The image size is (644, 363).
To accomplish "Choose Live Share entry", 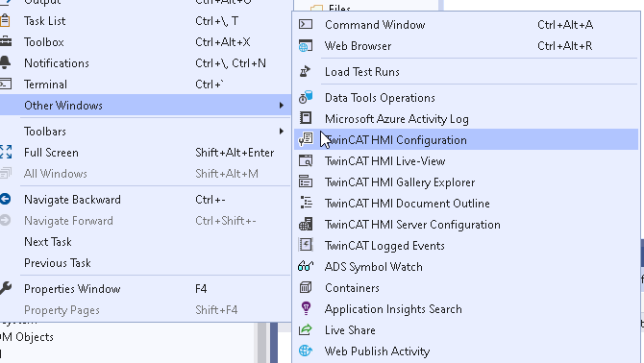I will (466, 330).
